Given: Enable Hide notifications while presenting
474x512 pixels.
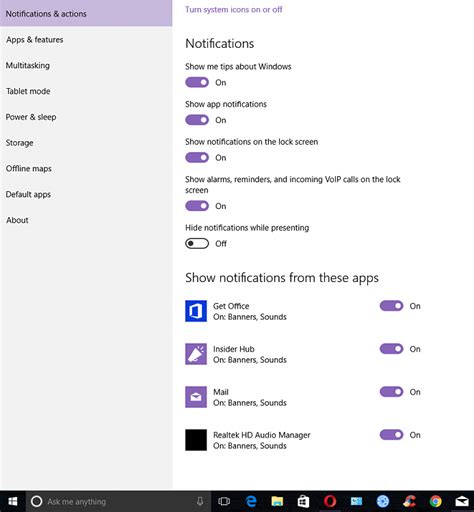Looking at the screenshot, I should [197, 244].
